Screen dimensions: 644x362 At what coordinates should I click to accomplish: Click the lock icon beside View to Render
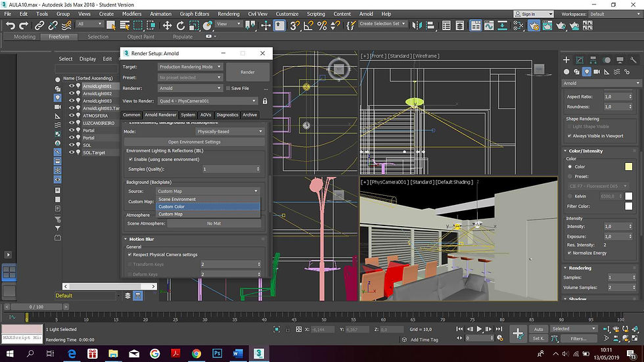point(265,101)
